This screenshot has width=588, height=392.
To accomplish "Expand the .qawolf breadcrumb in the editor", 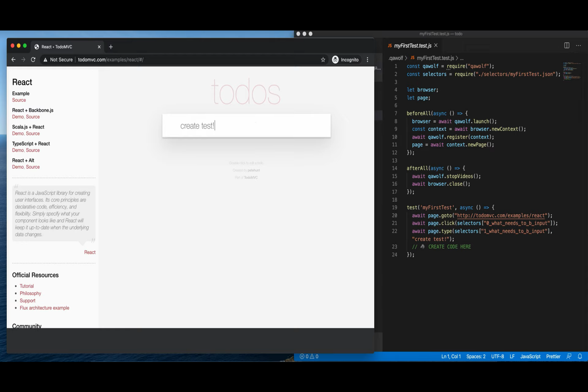I will pyautogui.click(x=396, y=58).
